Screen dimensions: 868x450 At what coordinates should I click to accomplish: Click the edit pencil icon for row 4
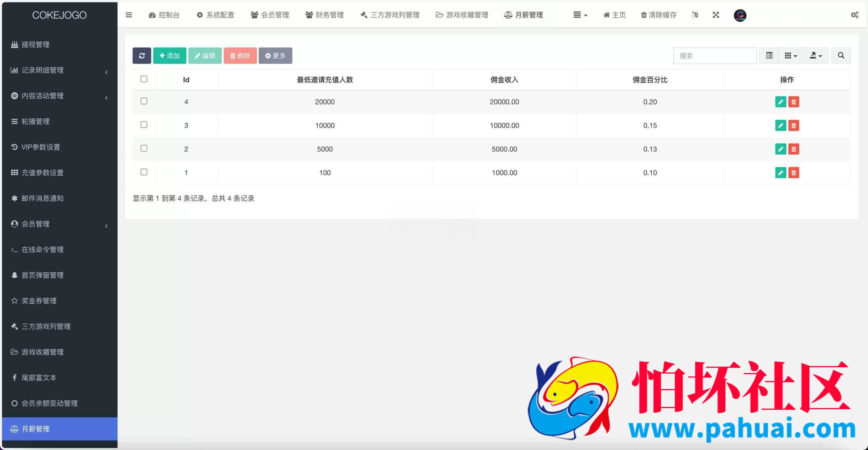(781, 102)
